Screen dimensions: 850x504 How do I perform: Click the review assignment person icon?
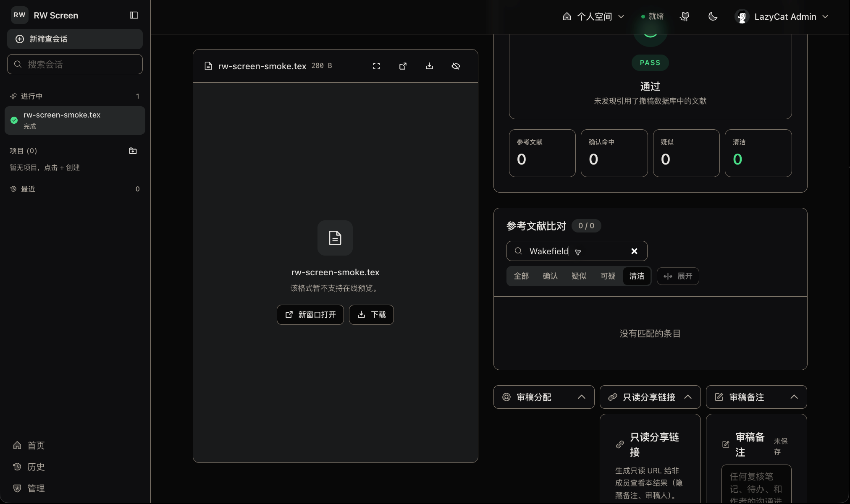click(506, 397)
